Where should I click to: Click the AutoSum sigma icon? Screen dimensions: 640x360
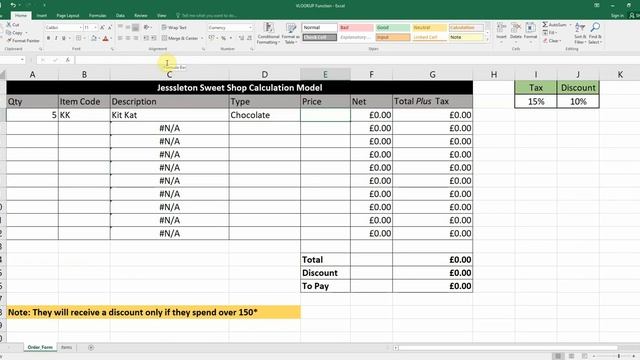point(545,25)
